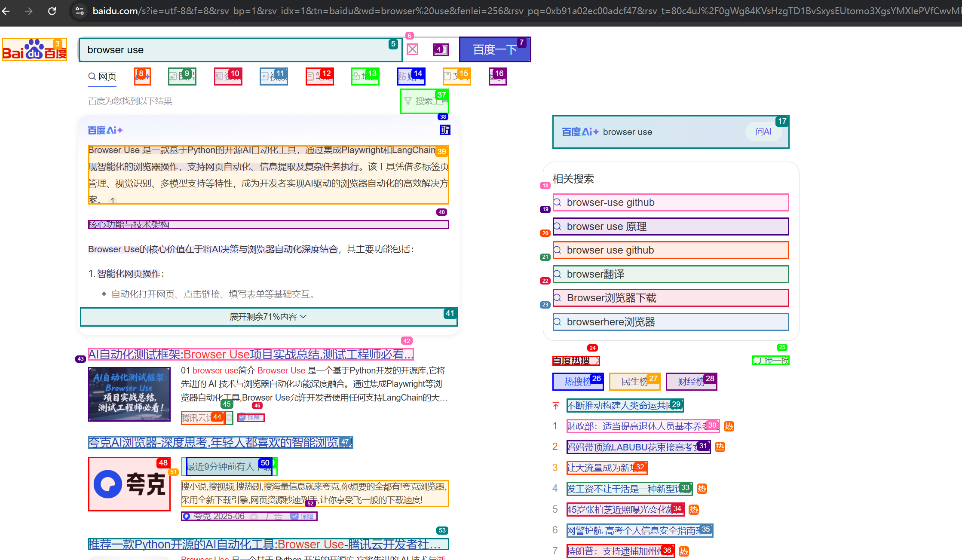Viewport: 962px width, 560px height.
Task: Open the AI自动化测试框架 result thumbnail
Action: (129, 394)
